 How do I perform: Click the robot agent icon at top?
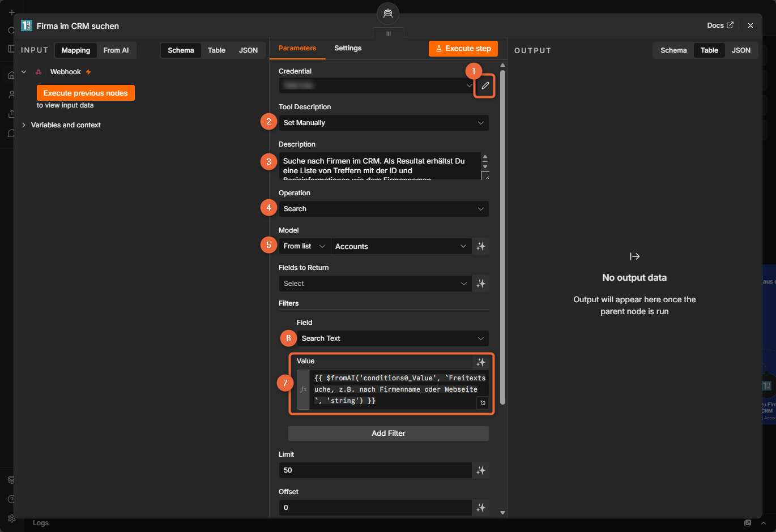coord(388,14)
